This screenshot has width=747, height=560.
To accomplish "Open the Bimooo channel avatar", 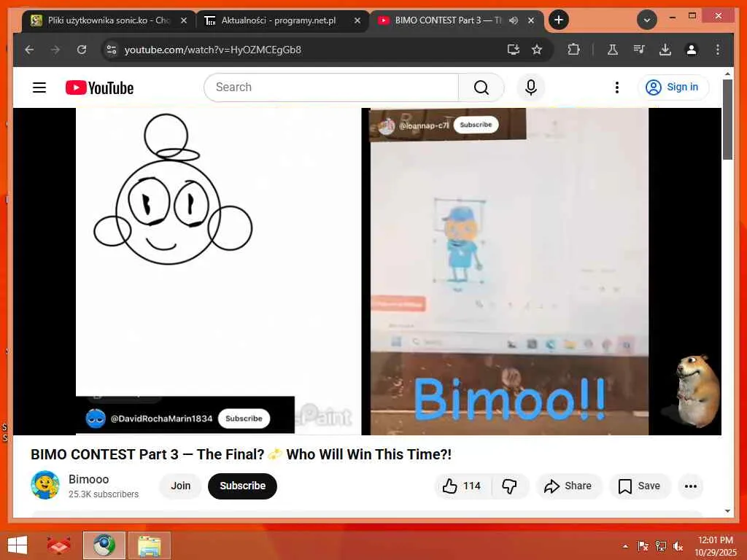I will [44, 485].
